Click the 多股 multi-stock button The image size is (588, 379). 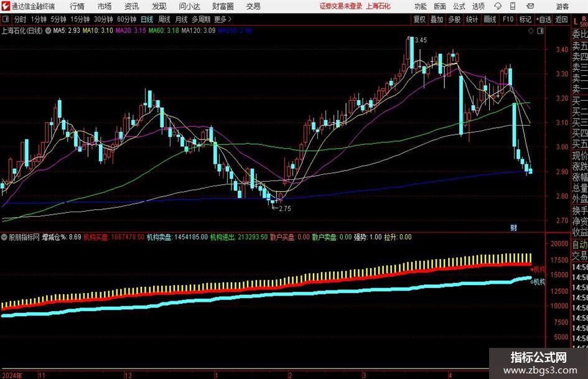[454, 19]
